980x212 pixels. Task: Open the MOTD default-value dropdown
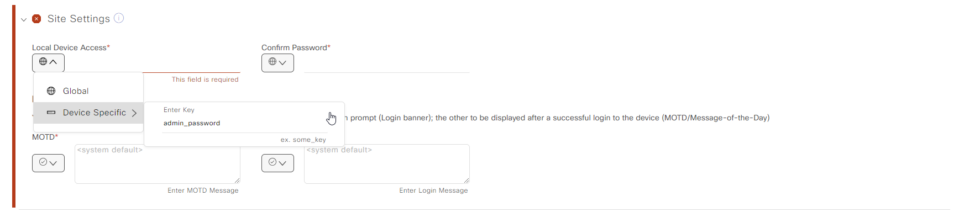pos(48,163)
